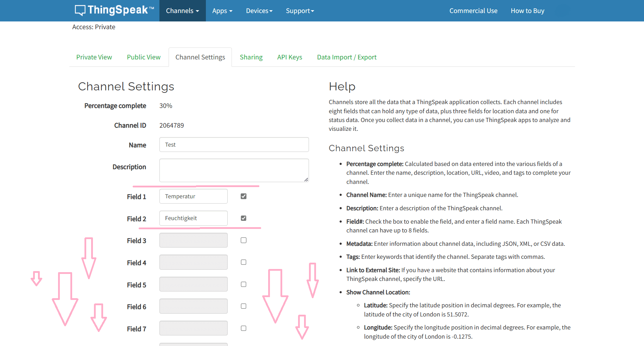
Task: Open the Data Import / Export tab
Action: coord(346,57)
